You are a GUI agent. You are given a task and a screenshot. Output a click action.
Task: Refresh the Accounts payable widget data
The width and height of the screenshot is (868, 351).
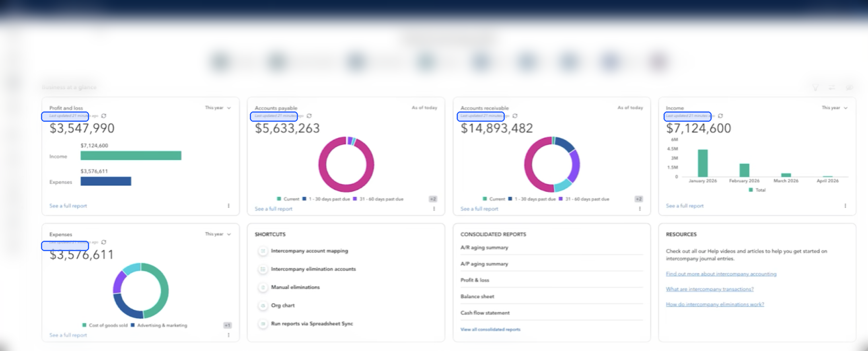(x=309, y=116)
